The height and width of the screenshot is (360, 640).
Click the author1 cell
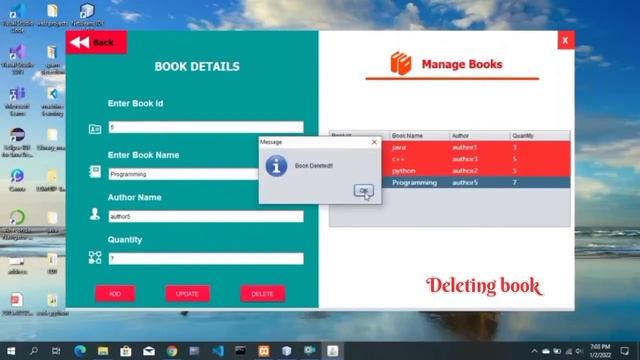click(480, 147)
